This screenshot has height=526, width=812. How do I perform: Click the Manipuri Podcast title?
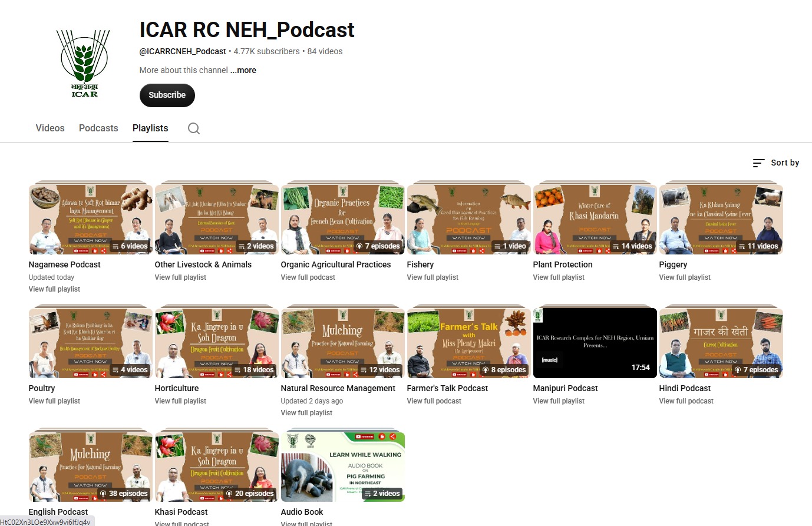(566, 388)
